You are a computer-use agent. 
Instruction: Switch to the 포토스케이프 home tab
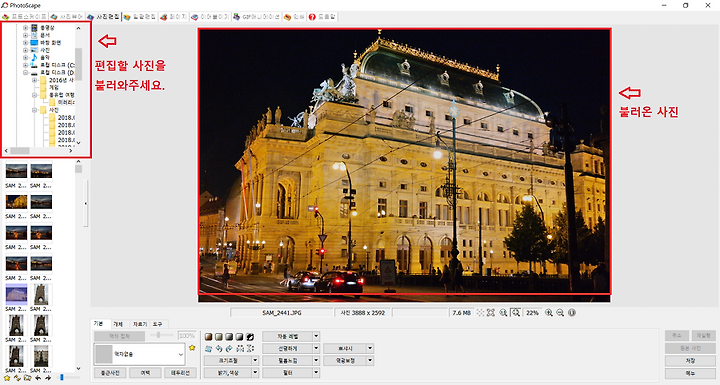[25, 17]
